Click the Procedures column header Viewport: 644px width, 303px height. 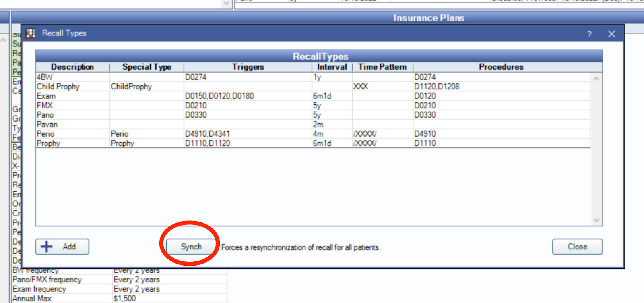pos(501,67)
